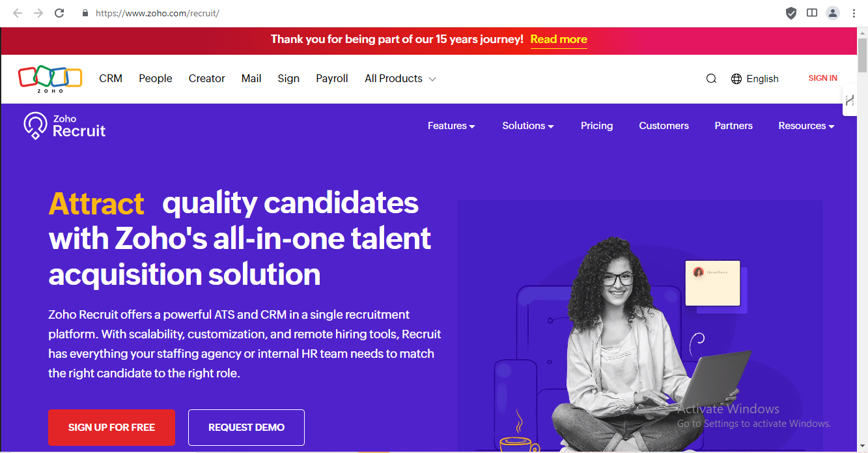
Task: Expand the Features dropdown menu
Action: (451, 126)
